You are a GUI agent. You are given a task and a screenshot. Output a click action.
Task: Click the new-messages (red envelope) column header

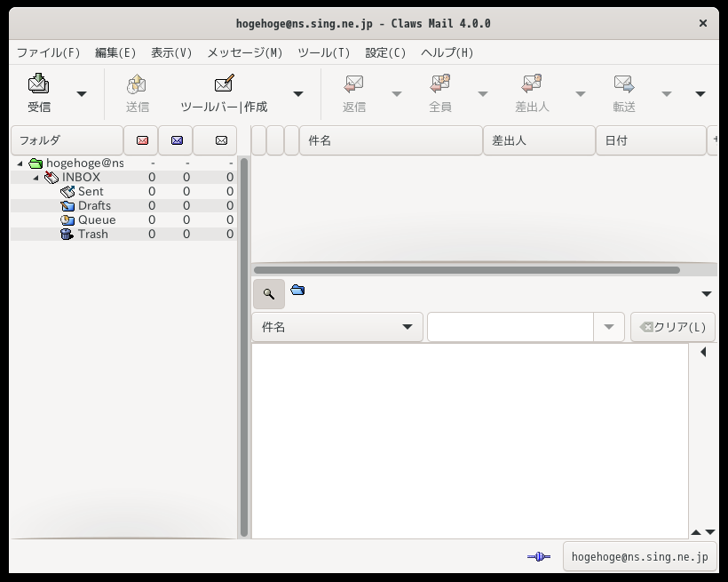(x=142, y=140)
